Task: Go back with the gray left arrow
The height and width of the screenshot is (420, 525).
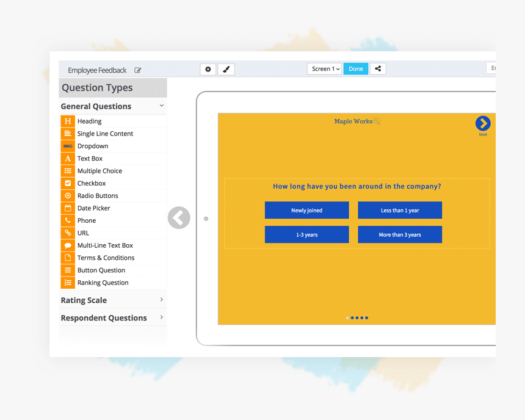Action: click(179, 218)
